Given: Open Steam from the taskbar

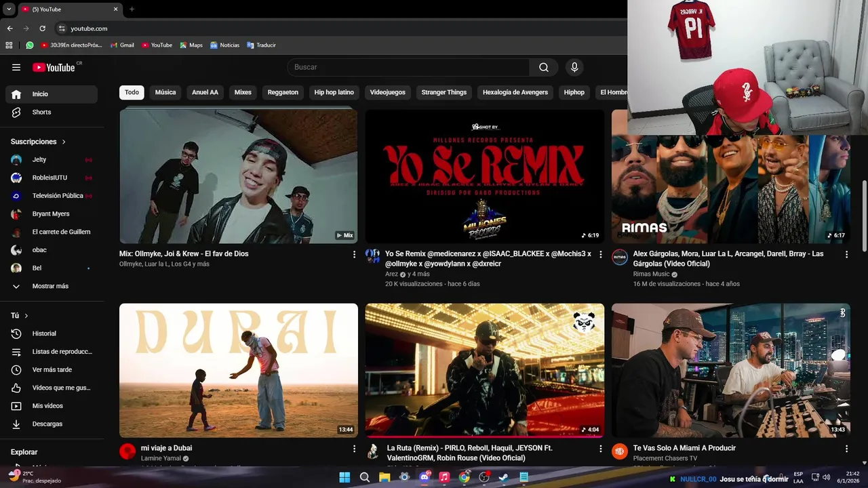Looking at the screenshot, I should [504, 477].
